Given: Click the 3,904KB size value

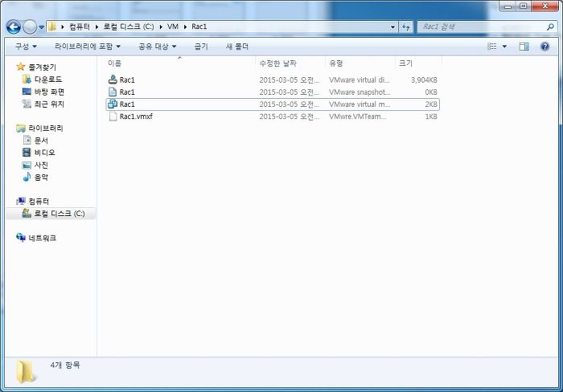Looking at the screenshot, I should [x=424, y=80].
